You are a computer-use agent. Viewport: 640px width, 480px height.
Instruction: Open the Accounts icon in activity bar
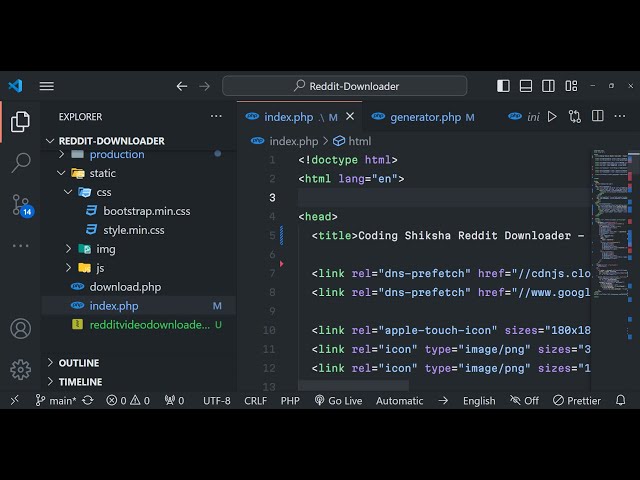(20, 328)
